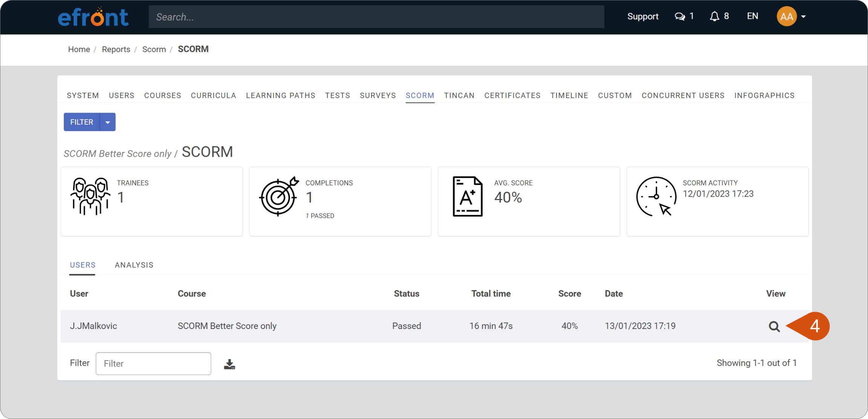Open the messages chat icon
This screenshot has height=419, width=868.
pyautogui.click(x=680, y=17)
